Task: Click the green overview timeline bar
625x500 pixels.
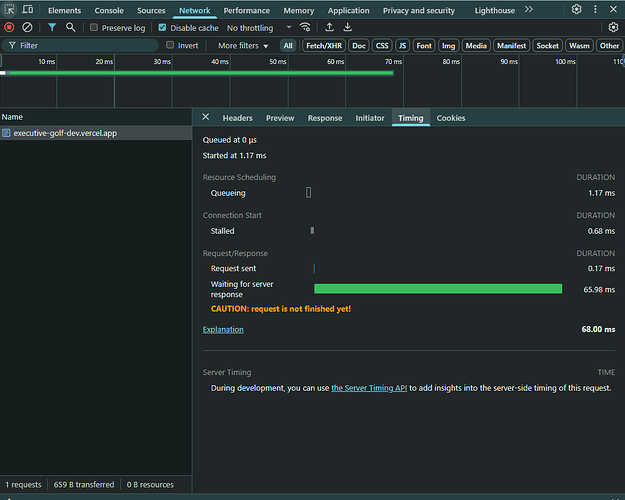Action: coord(201,73)
